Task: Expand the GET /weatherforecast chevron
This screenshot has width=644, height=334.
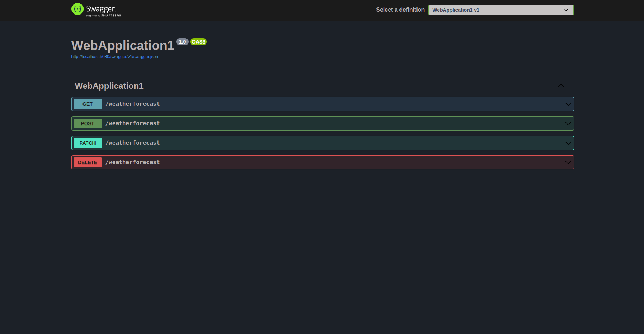Action: tap(568, 104)
